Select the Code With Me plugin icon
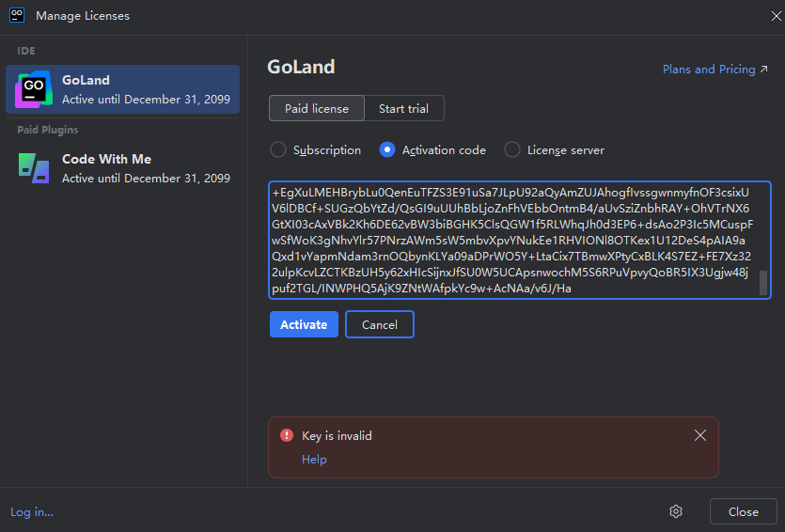 pyautogui.click(x=34, y=168)
